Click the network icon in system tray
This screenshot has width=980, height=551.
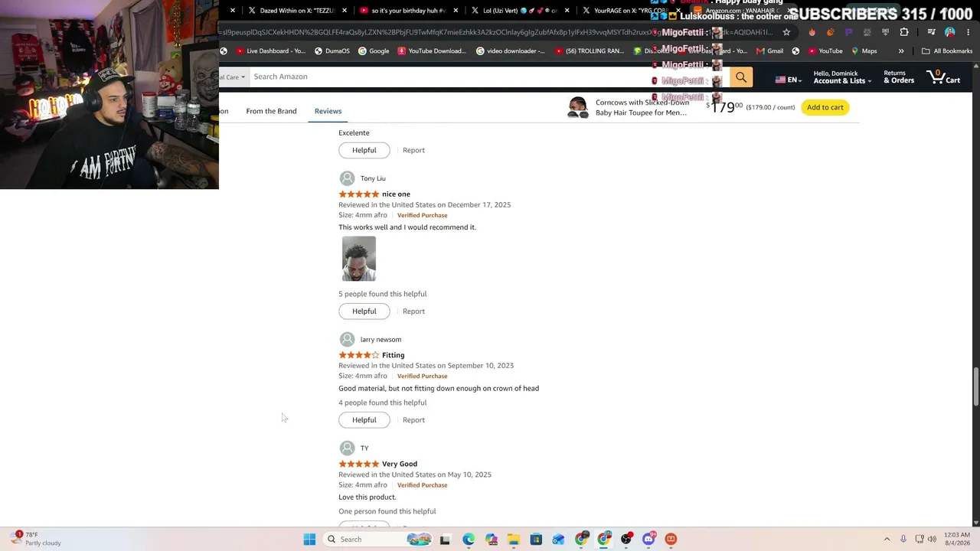[x=920, y=540]
